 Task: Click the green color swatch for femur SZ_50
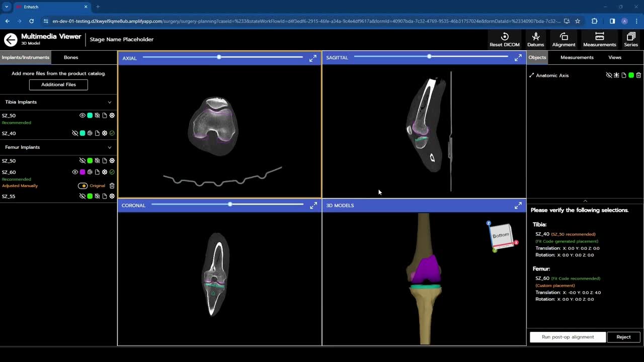[91, 160]
